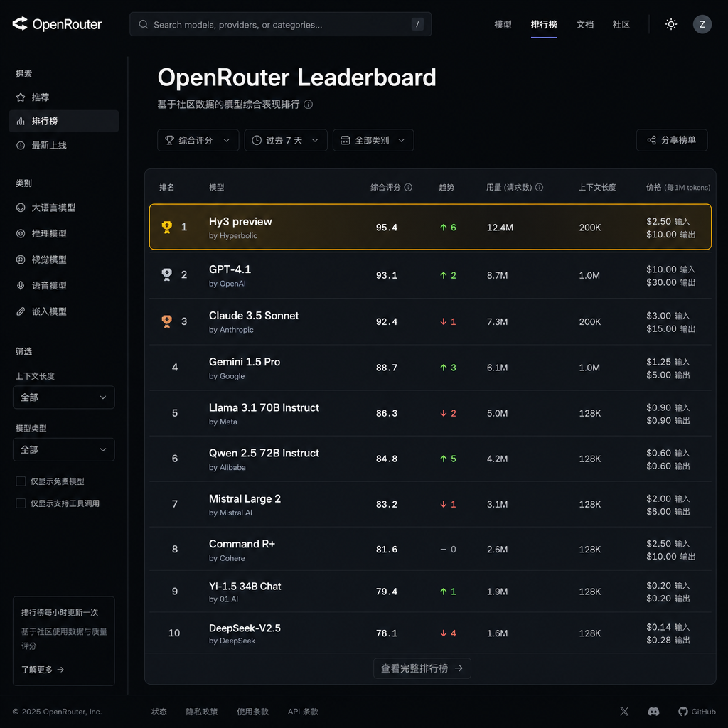This screenshot has height=728, width=728.
Task: Click the 大语言模型 category icon
Action: pyautogui.click(x=21, y=208)
